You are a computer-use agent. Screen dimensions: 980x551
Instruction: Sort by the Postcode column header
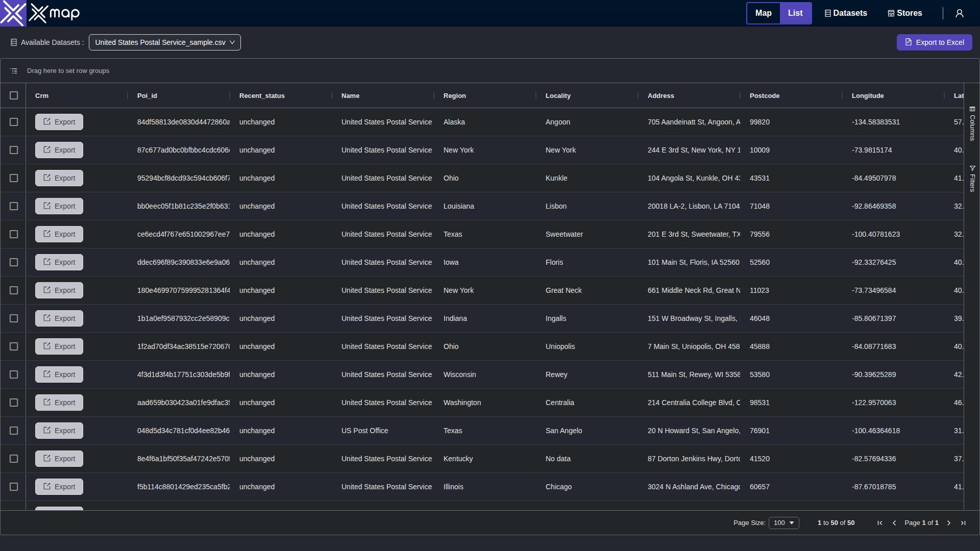(764, 95)
